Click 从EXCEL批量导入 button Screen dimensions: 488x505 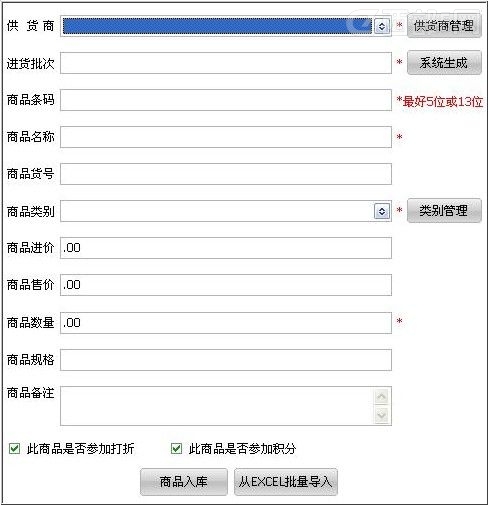point(286,482)
